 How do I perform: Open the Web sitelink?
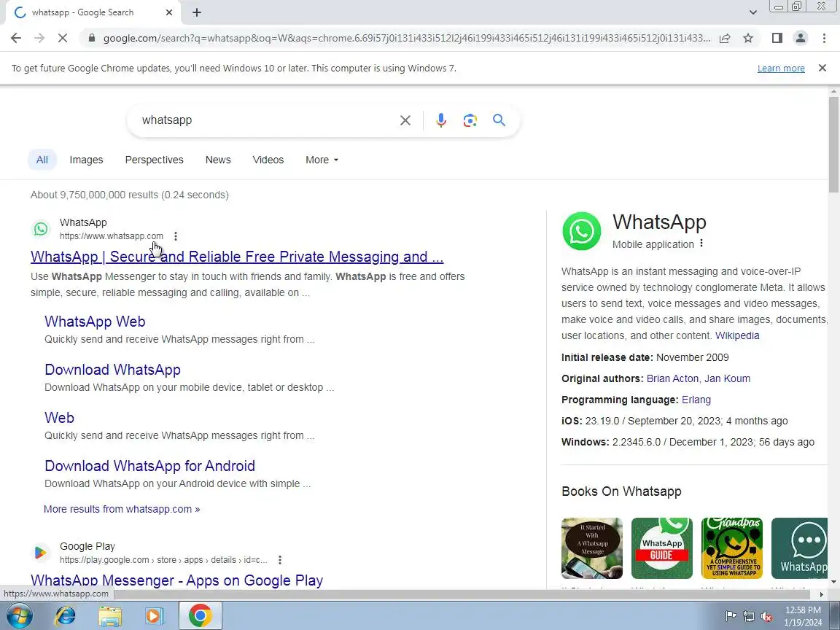(60, 418)
